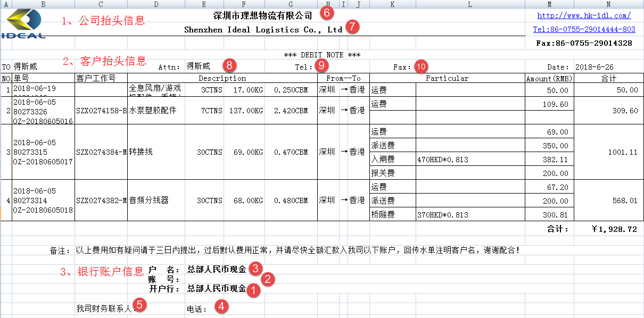Select the 1001.11 row total cell
The height and width of the screenshot is (318, 644).
608,152
